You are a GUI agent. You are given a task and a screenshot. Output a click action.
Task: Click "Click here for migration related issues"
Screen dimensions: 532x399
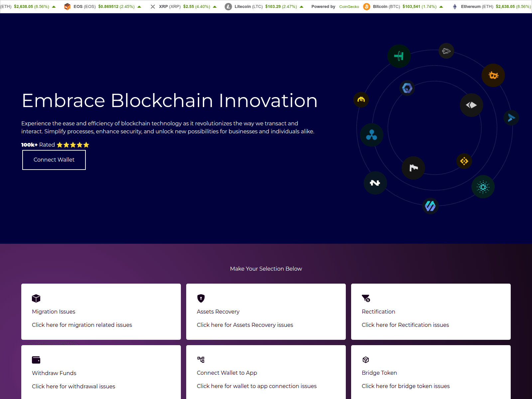pyautogui.click(x=82, y=325)
